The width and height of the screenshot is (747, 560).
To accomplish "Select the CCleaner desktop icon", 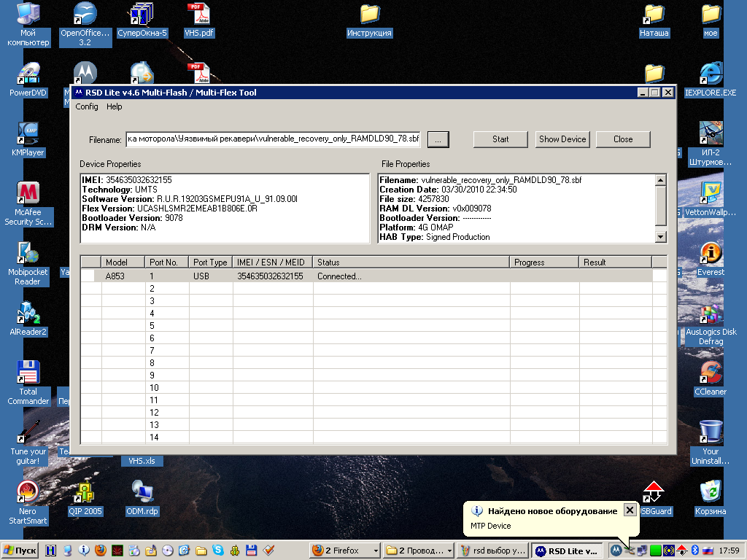I will point(711,379).
